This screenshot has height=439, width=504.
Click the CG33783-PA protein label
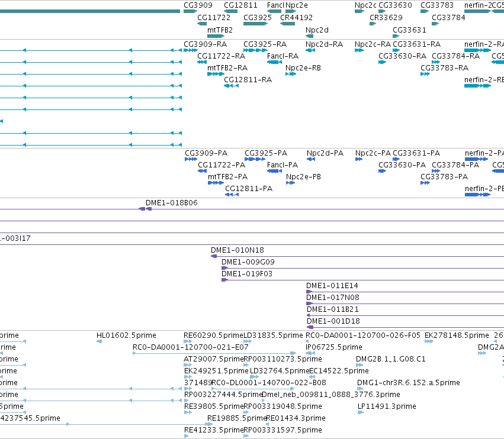point(444,177)
